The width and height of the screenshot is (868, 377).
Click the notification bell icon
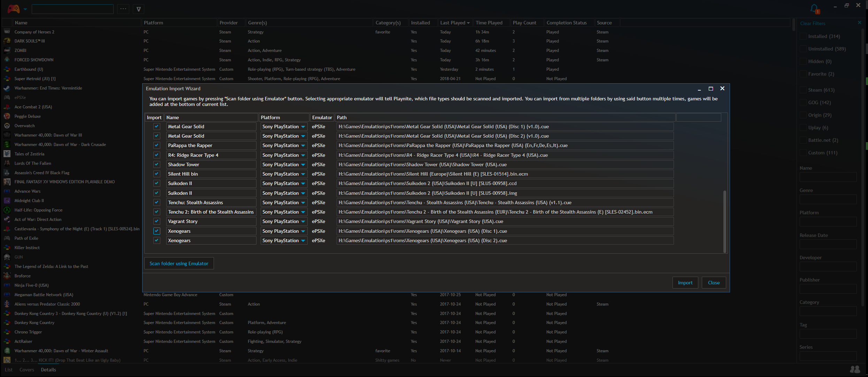click(x=814, y=8)
